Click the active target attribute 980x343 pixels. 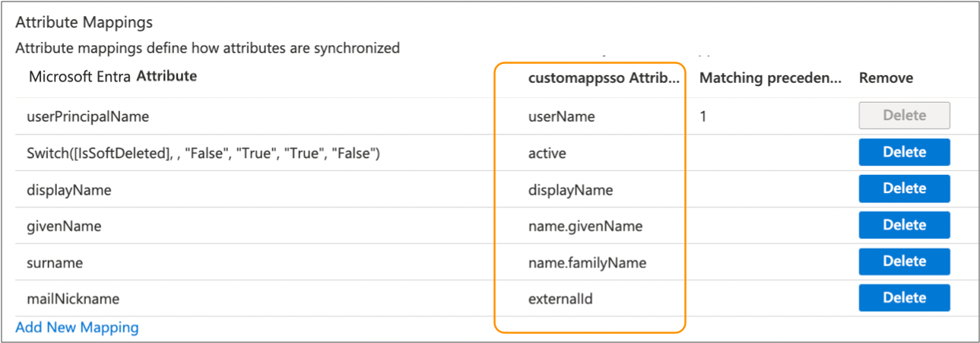[x=547, y=154]
